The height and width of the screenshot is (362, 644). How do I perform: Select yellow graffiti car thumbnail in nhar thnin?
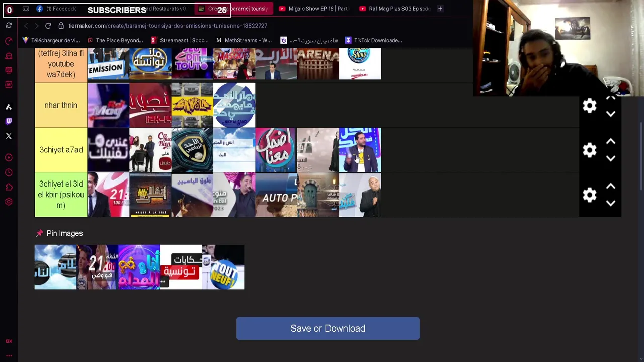click(192, 105)
